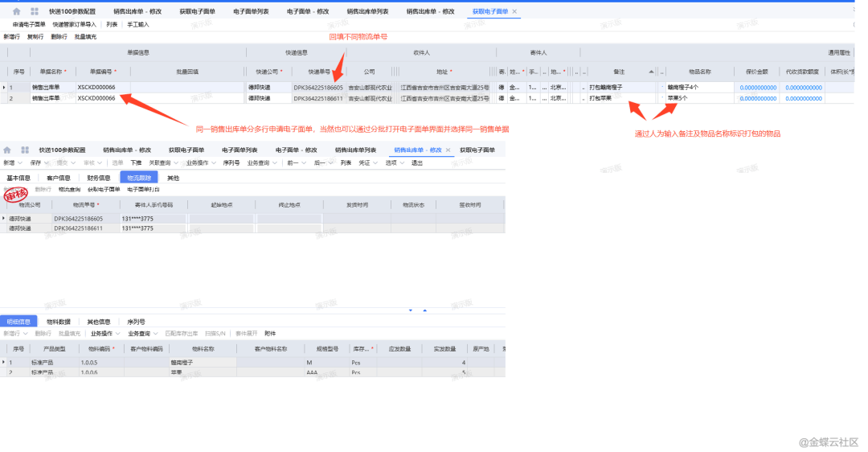Switch to the 物料数据 tab
This screenshot has width=868, height=452.
(58, 322)
